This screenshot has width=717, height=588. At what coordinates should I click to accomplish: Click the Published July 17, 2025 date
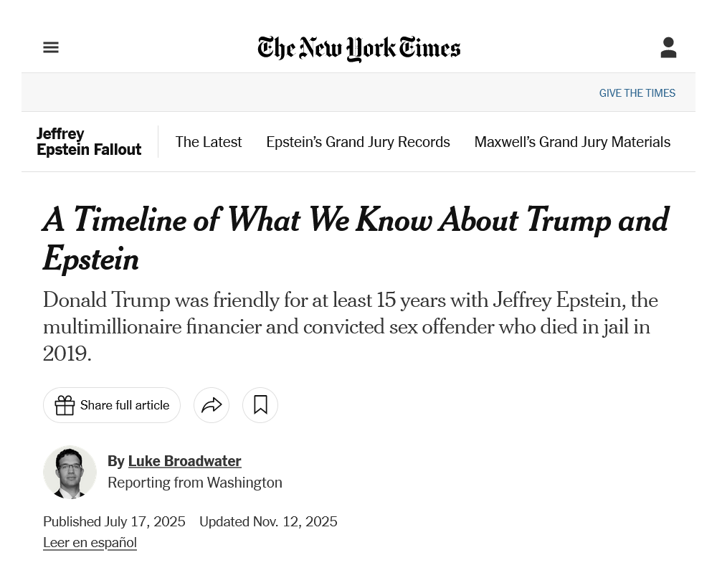(x=114, y=521)
